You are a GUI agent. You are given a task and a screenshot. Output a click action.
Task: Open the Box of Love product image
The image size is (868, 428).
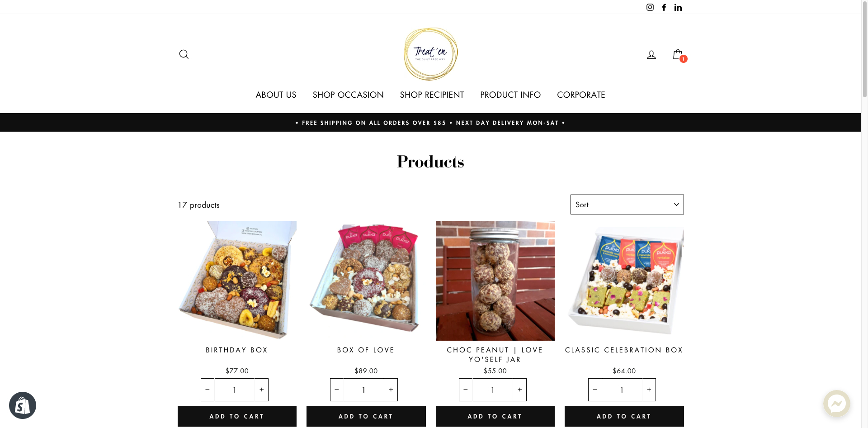click(366, 281)
